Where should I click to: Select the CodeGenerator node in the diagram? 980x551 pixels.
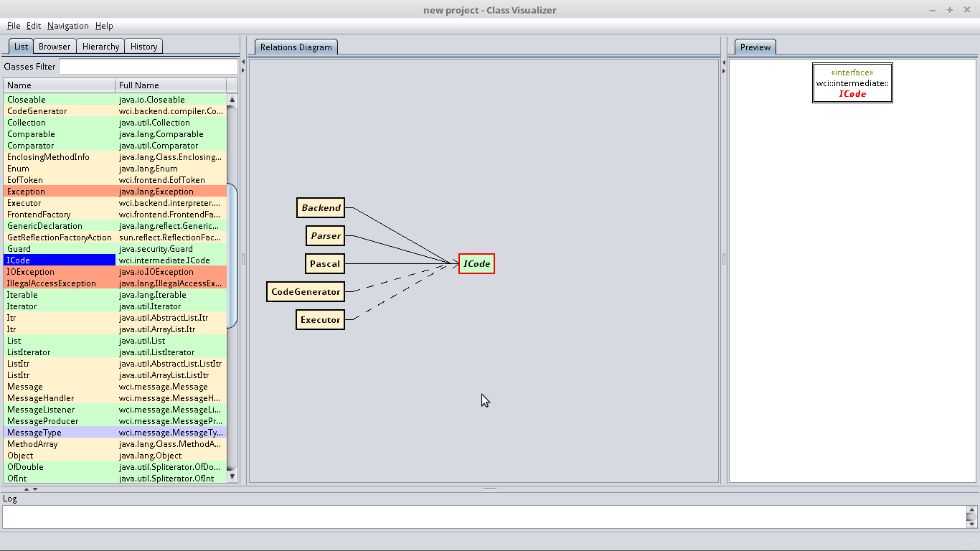pos(306,292)
